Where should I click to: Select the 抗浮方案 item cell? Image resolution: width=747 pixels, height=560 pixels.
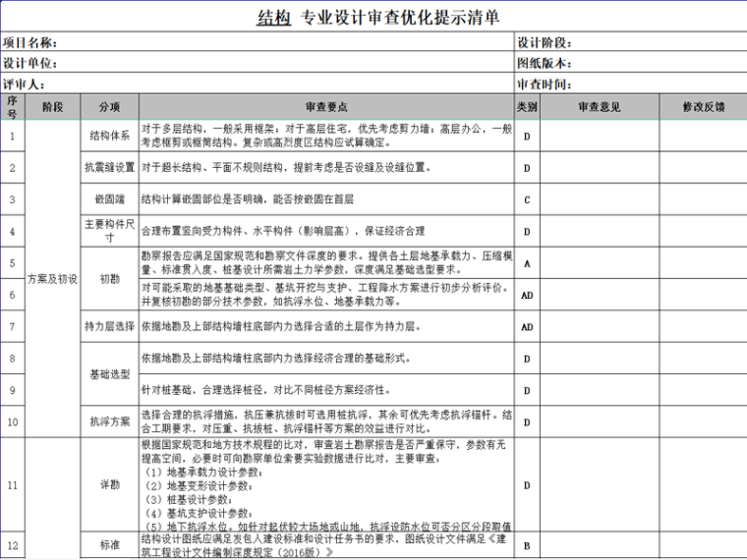109,421
